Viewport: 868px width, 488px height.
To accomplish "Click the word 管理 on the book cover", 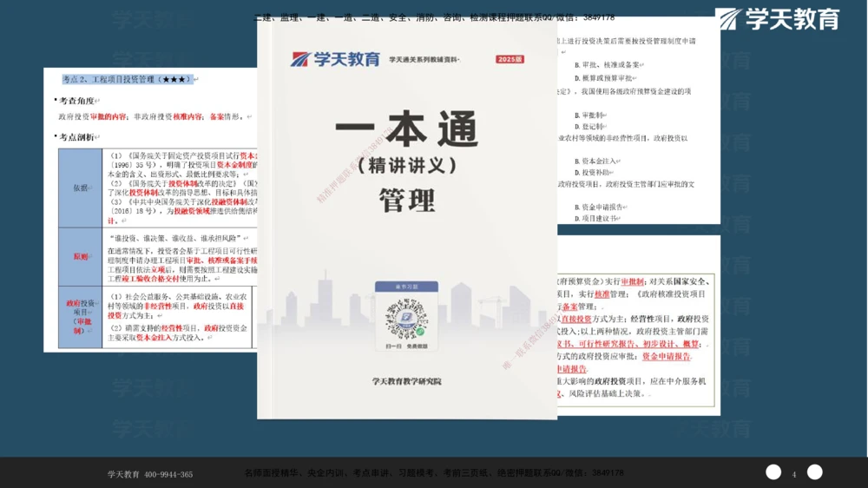I will coord(406,200).
